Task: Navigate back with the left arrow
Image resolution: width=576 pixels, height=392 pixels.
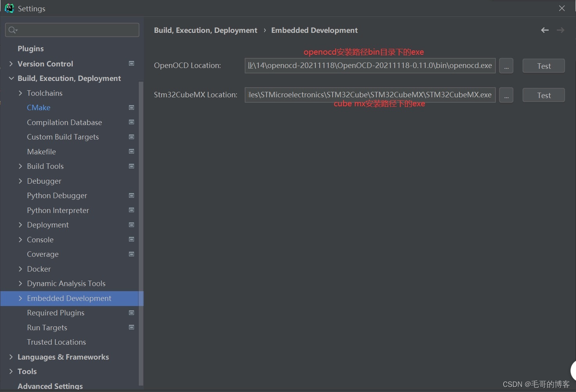Action: [x=545, y=30]
